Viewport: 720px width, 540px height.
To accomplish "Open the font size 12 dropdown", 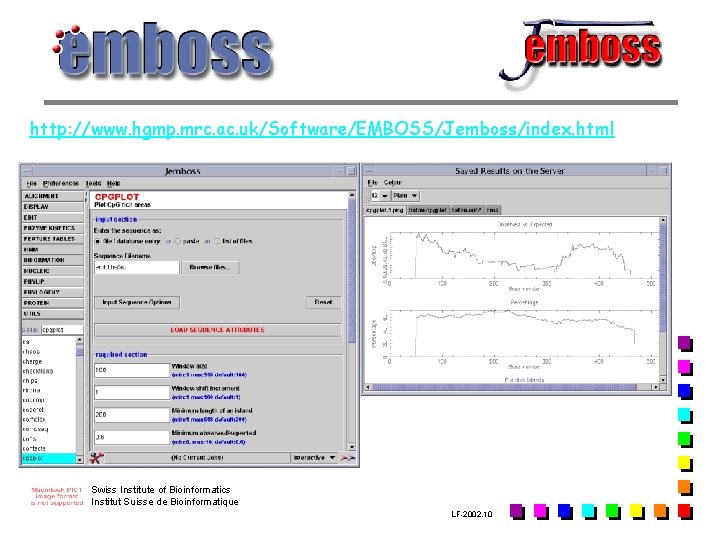I will tap(380, 196).
